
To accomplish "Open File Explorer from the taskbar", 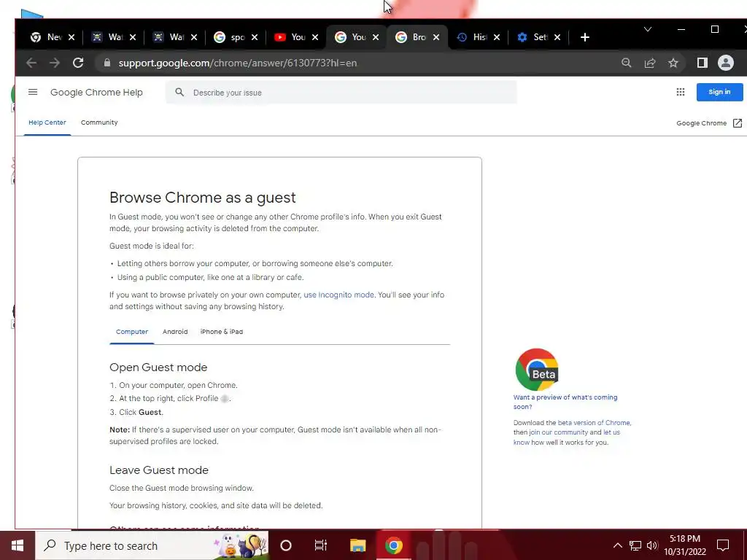I will point(357,545).
